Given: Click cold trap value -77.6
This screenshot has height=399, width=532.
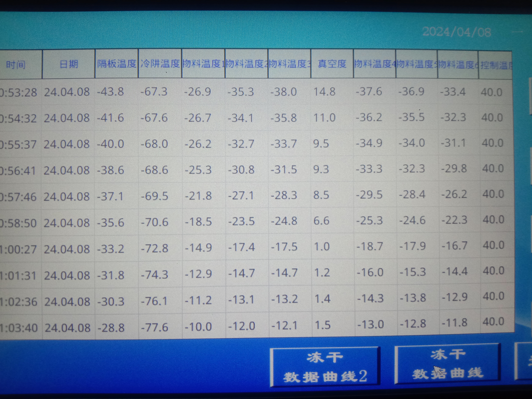Looking at the screenshot, I should click(154, 327).
